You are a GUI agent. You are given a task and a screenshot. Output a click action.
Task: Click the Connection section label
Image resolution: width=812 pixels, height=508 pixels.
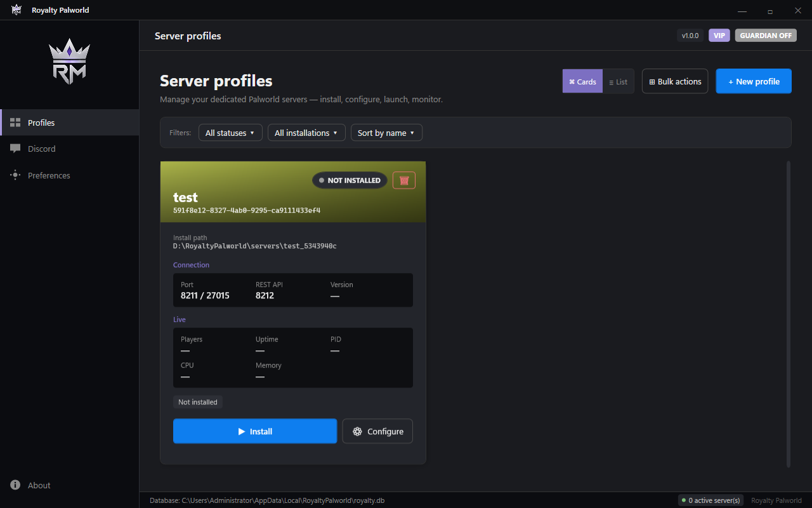(x=191, y=265)
